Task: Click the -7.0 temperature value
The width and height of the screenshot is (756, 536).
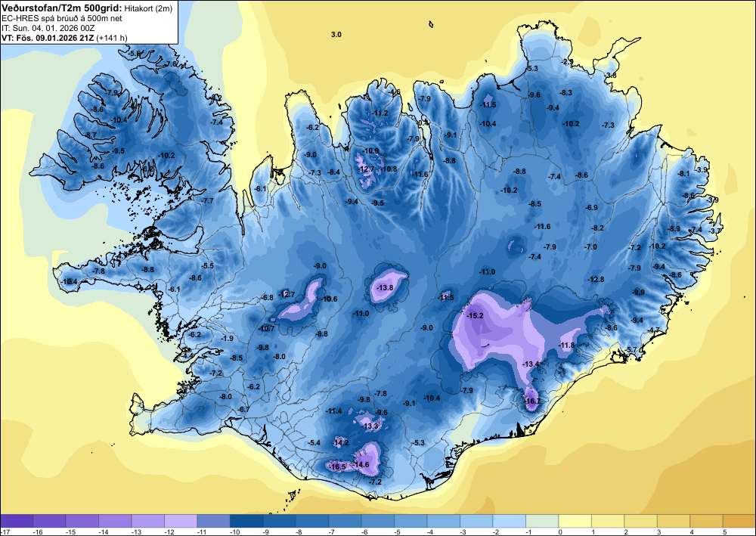Action: pos(590,246)
